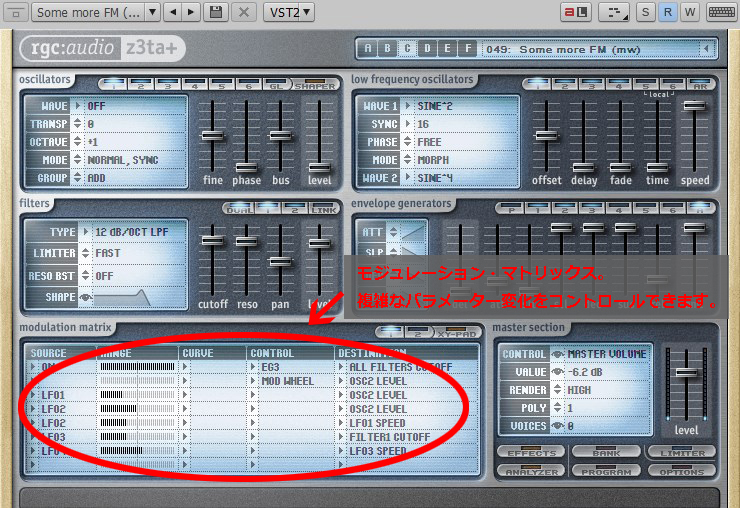Open the on-screen keyboard icon
This screenshot has width=740, height=508.
tap(722, 12)
